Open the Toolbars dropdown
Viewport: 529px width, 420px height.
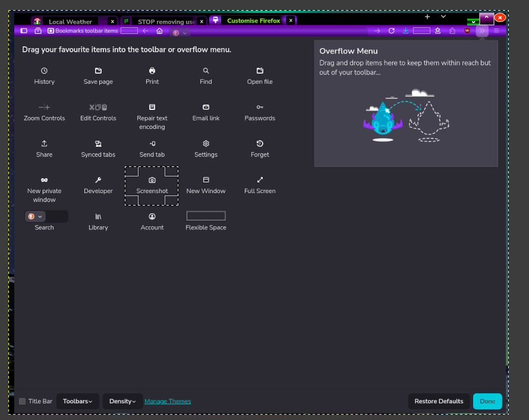point(78,401)
